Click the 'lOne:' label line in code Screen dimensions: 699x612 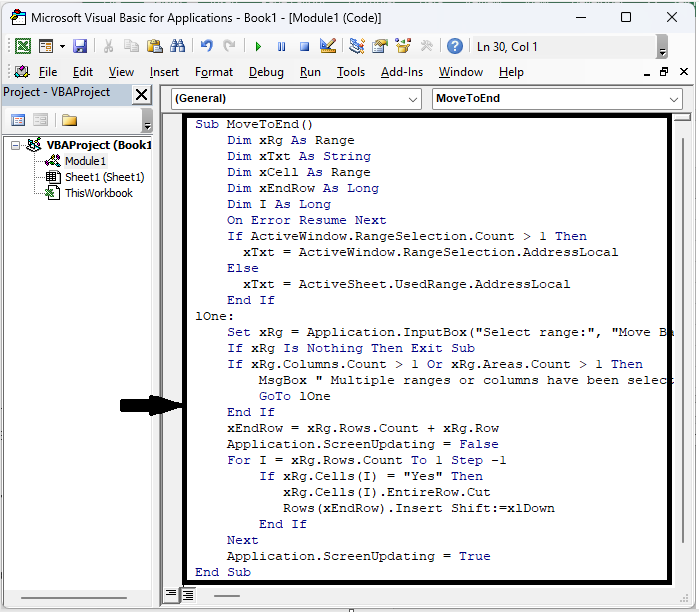(214, 316)
